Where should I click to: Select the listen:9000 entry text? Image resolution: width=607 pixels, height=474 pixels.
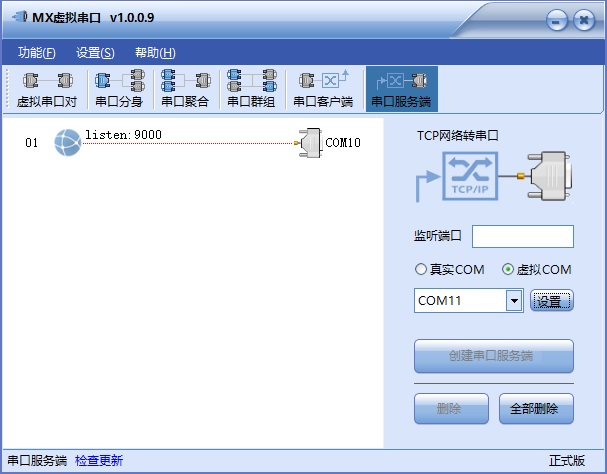click(123, 134)
